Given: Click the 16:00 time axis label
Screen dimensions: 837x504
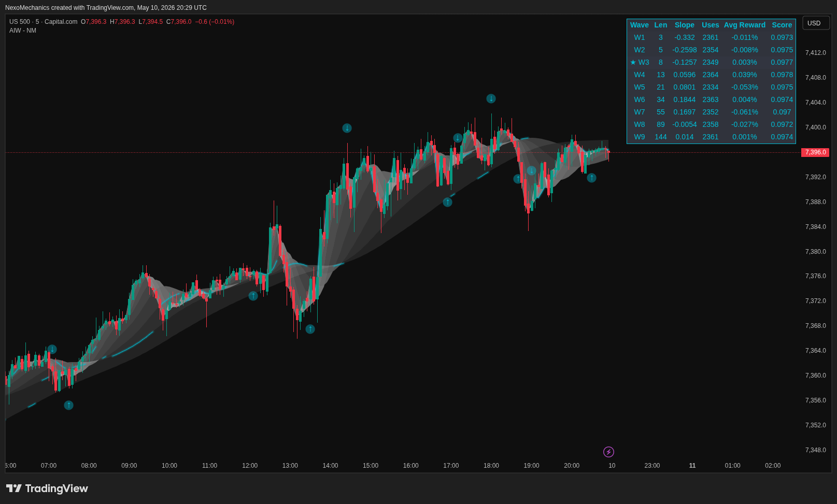Looking at the screenshot, I should click(x=411, y=466).
